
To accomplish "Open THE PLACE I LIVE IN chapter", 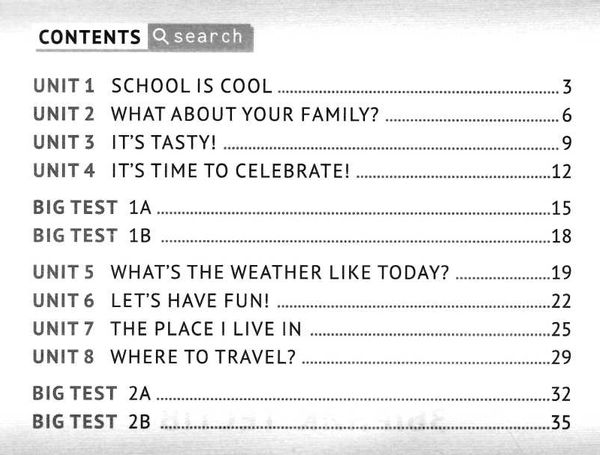I will pos(206,328).
